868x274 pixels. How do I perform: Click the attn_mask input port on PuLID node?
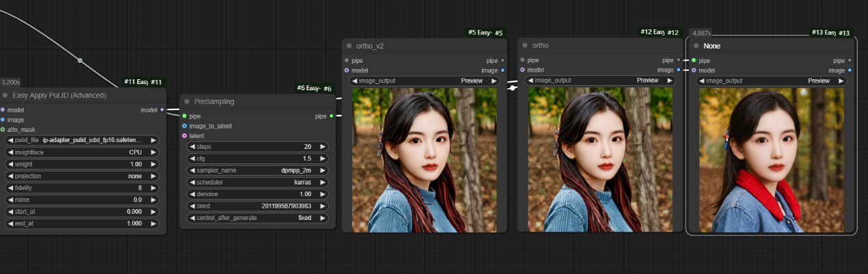tap(3, 129)
